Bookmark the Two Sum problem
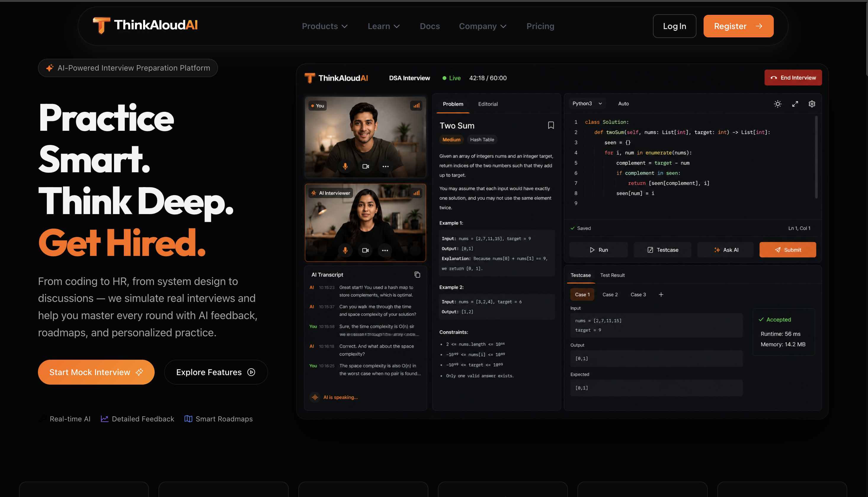This screenshot has height=497, width=868. pos(551,125)
